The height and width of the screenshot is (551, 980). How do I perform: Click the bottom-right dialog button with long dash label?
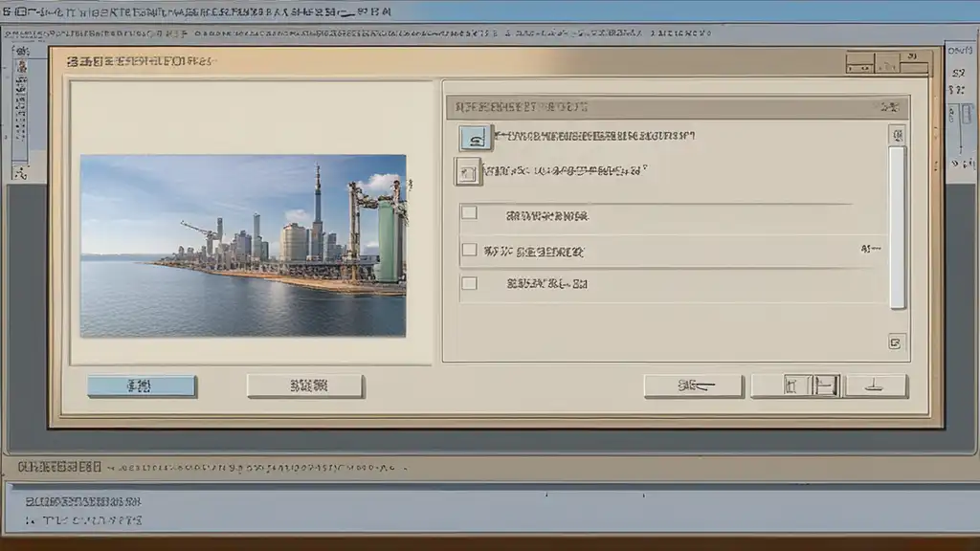(694, 386)
